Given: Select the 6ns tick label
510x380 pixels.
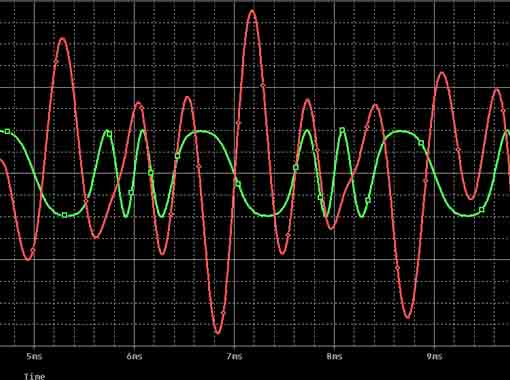Looking at the screenshot, I should (x=134, y=356).
